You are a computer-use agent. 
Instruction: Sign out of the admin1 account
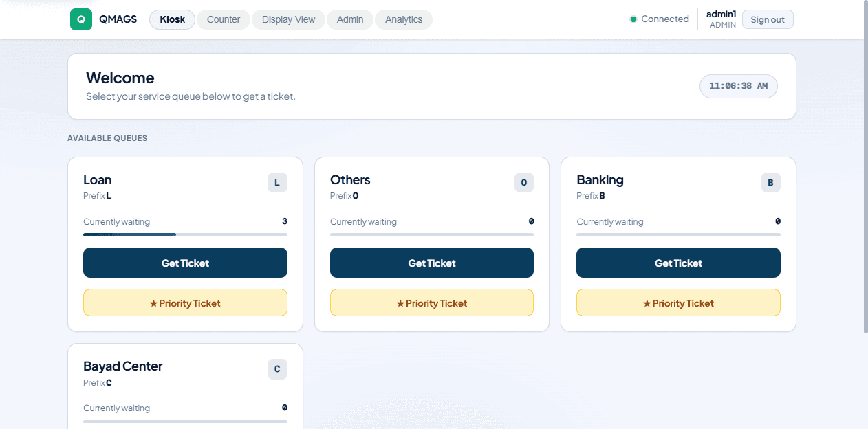(x=768, y=19)
